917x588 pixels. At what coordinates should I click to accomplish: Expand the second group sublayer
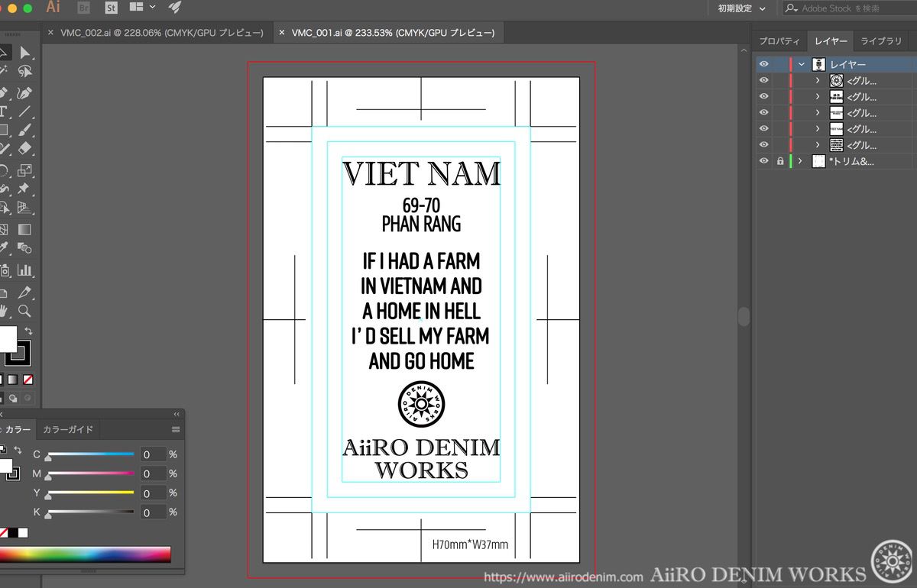818,97
